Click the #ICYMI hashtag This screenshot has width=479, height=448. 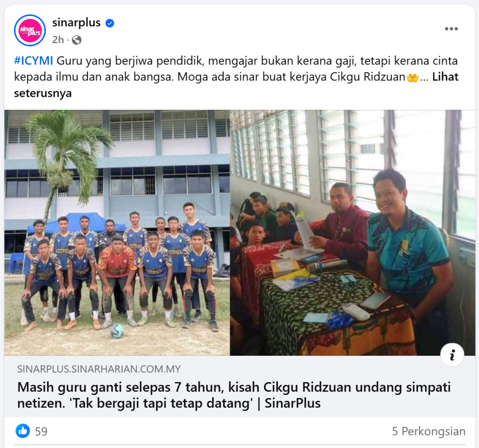(34, 61)
